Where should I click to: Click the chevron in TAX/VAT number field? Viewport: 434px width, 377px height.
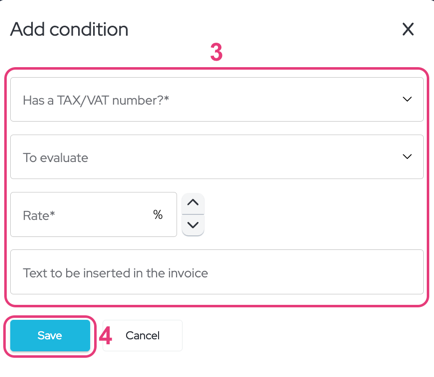pos(407,99)
